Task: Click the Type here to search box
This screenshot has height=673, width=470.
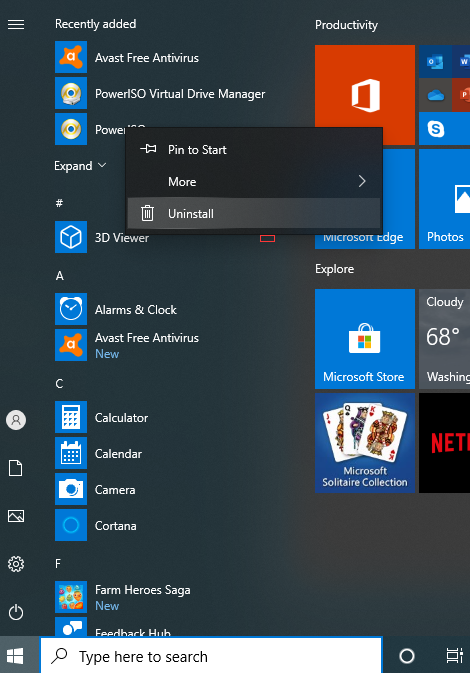Action: (x=211, y=656)
